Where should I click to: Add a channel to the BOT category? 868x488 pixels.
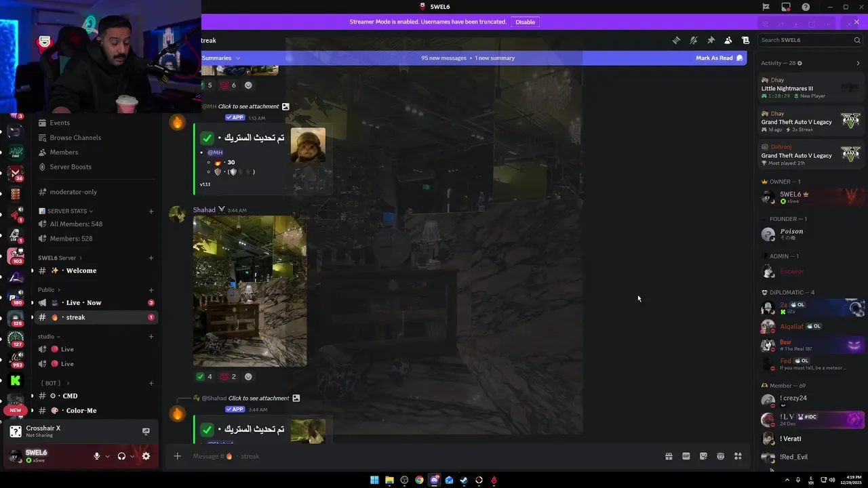coord(151,383)
